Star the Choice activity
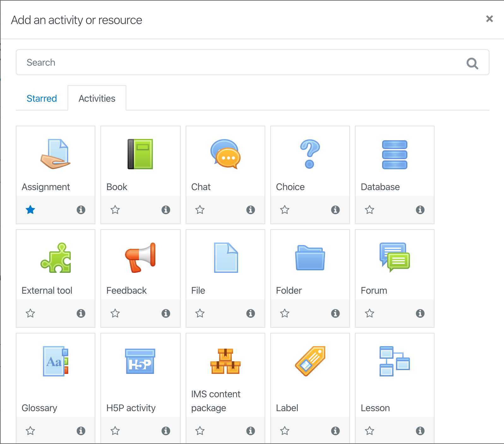Viewport: 504px width, 444px height. point(285,210)
